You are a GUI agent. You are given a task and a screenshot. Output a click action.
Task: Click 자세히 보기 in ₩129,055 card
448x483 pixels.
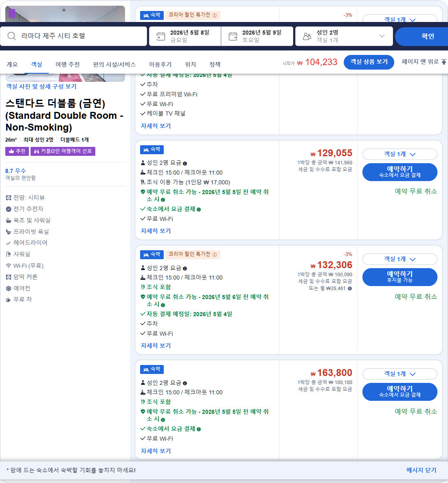(x=156, y=231)
